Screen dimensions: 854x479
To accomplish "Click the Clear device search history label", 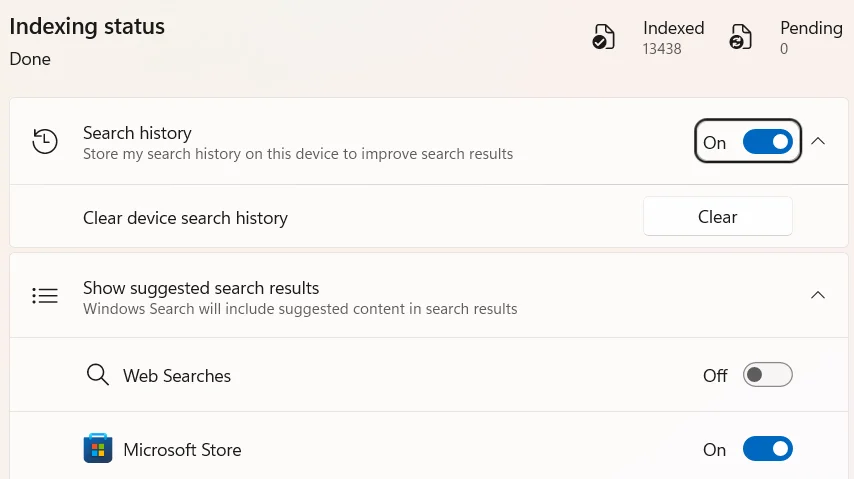I will click(x=185, y=218).
